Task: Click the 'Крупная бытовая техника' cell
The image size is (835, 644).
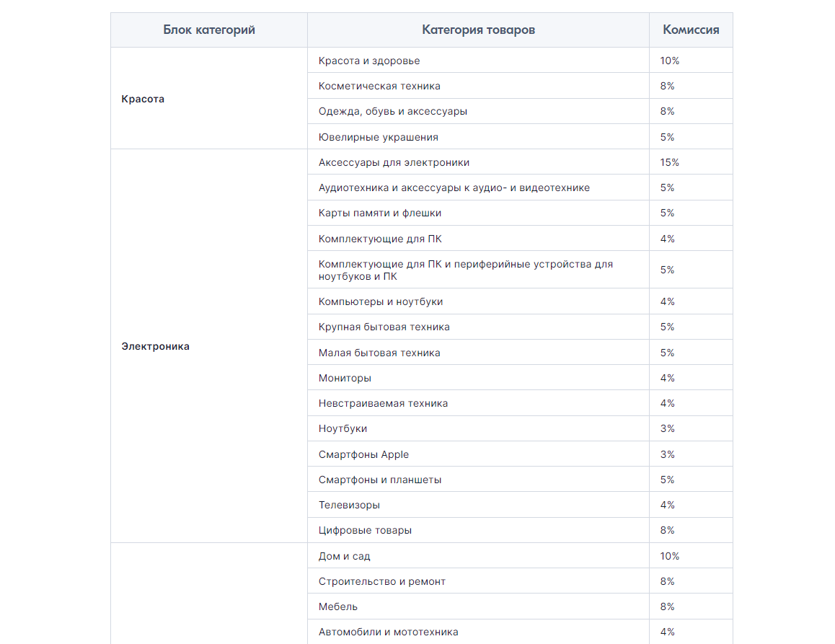Action: tap(478, 327)
